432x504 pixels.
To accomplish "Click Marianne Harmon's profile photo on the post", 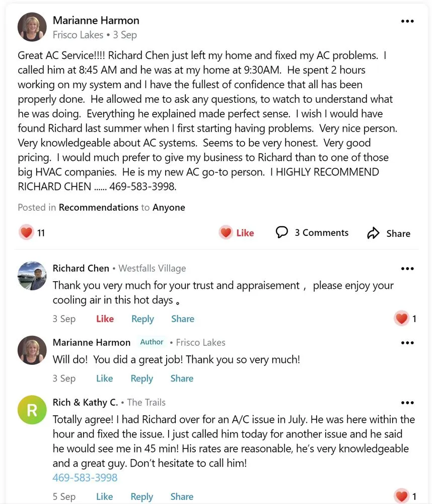I will (x=32, y=27).
